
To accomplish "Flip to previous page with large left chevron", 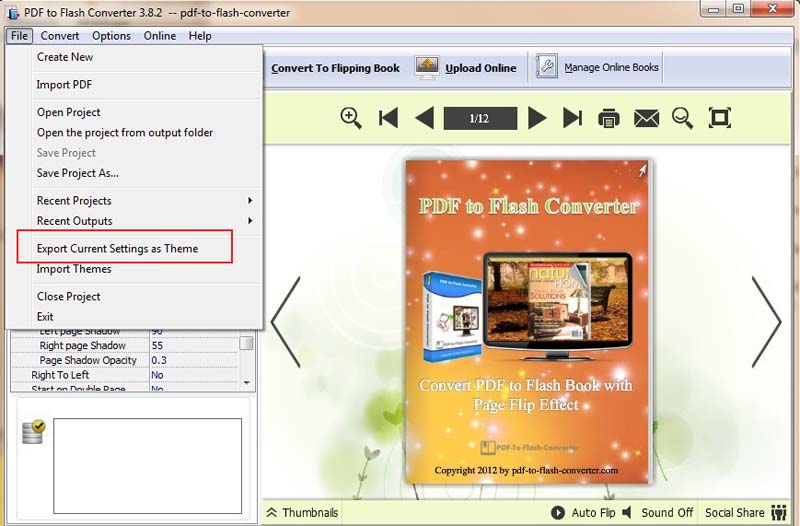I will click(x=286, y=322).
